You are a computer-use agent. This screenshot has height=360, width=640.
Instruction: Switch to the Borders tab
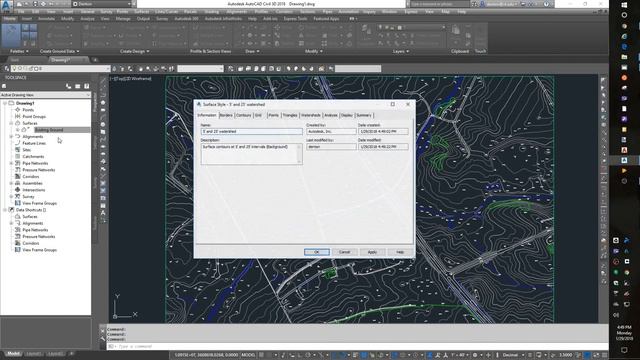click(x=226, y=116)
